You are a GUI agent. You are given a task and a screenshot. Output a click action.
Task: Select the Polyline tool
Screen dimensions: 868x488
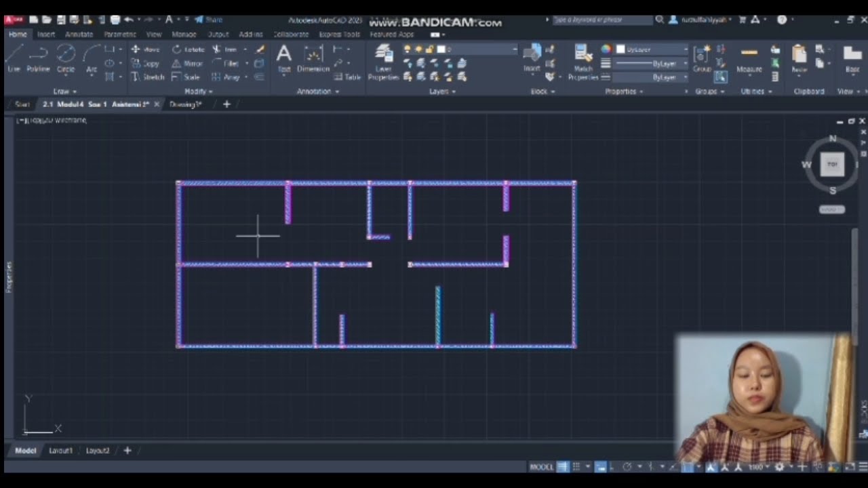click(38, 58)
